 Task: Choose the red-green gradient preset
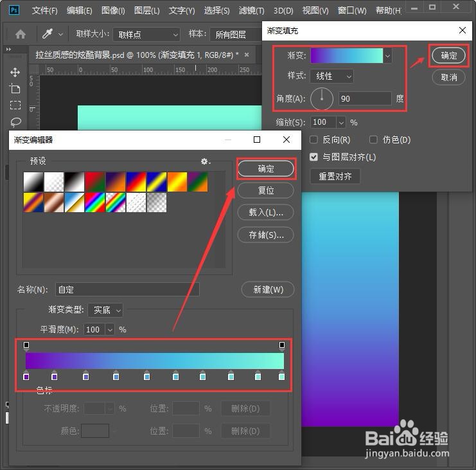[x=95, y=182]
